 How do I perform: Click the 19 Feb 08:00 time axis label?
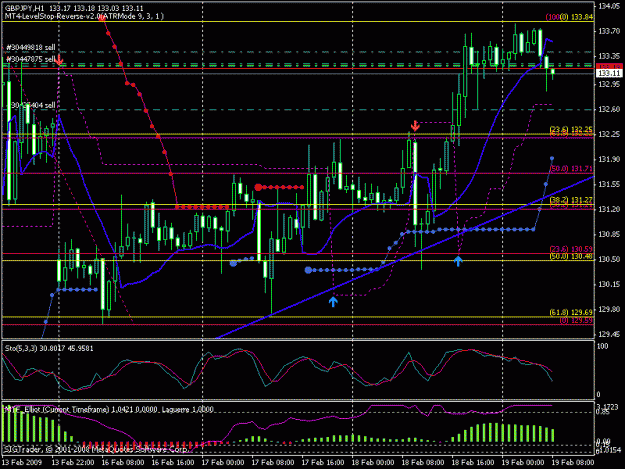[573, 463]
